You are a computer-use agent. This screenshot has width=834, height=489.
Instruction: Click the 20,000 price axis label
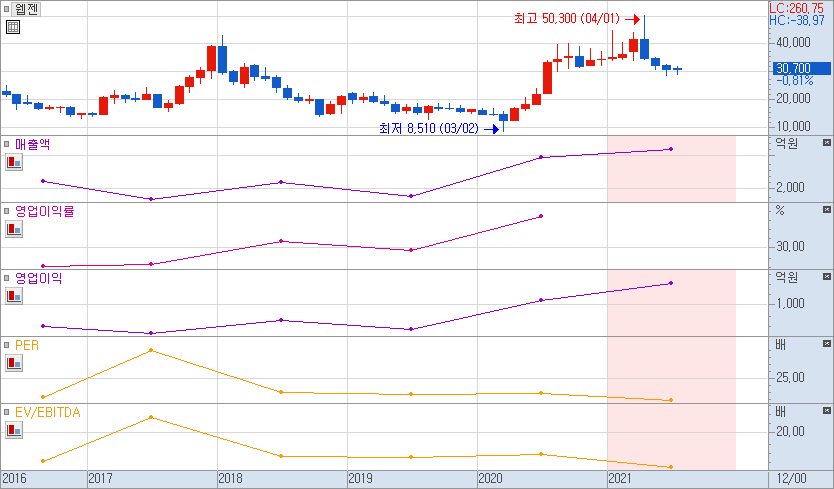click(x=793, y=98)
